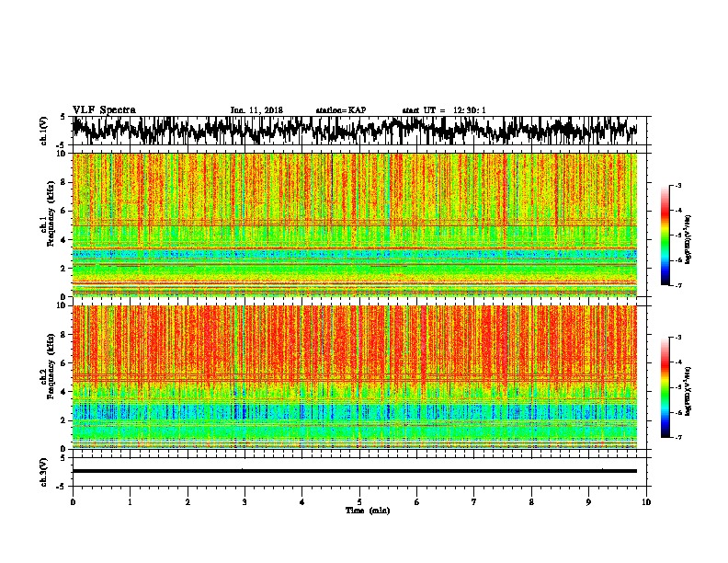728x563 pixels.
Task: Click the "6" tick on the time axis
Action: (417, 502)
